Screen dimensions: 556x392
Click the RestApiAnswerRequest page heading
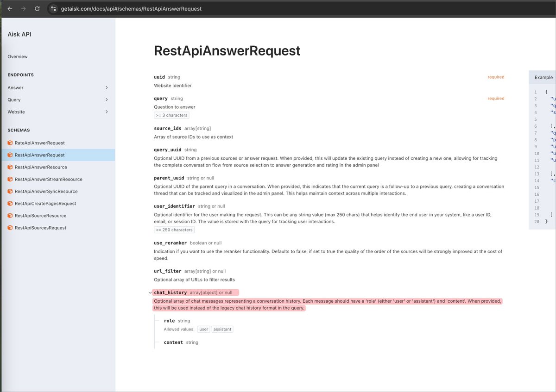tap(227, 50)
